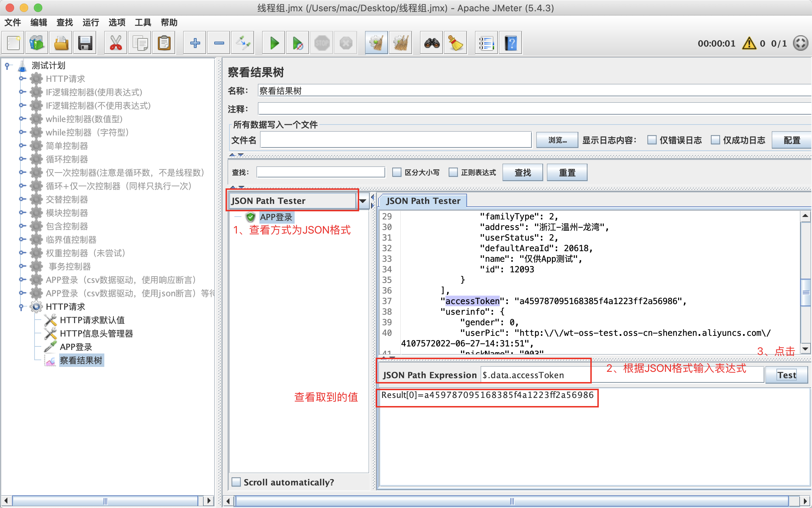The height and width of the screenshot is (508, 812).
Task: Open the Templates toolbar icon
Action: click(37, 43)
